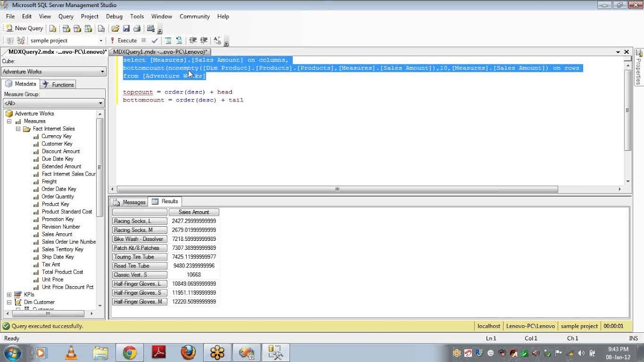Open a SQL Server Compact query
Screen dimensions: 644x362
[101, 29]
